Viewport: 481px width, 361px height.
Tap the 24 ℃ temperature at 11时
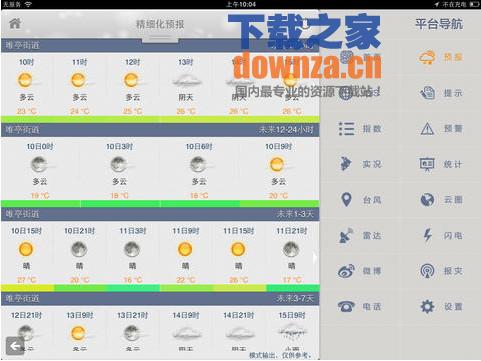click(x=80, y=111)
